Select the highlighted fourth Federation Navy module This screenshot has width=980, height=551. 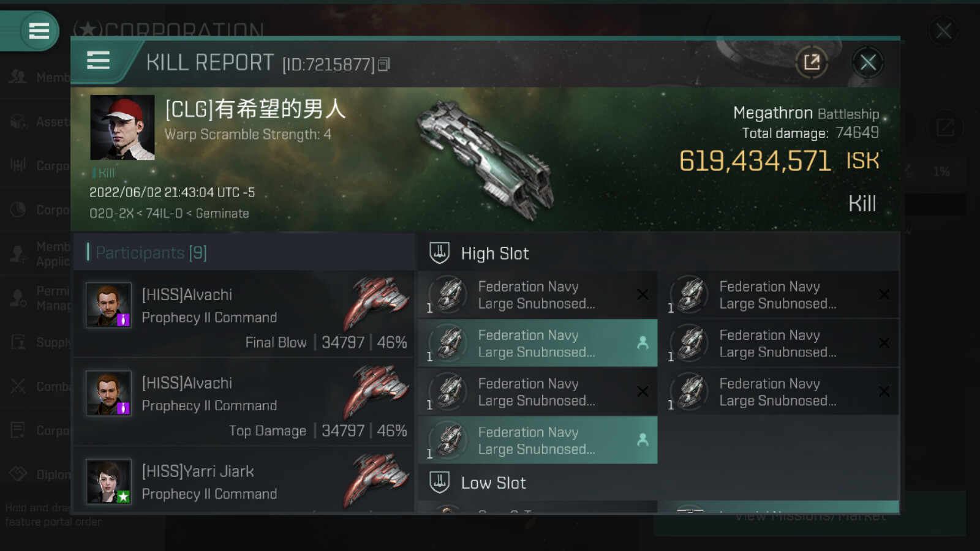coord(538,440)
